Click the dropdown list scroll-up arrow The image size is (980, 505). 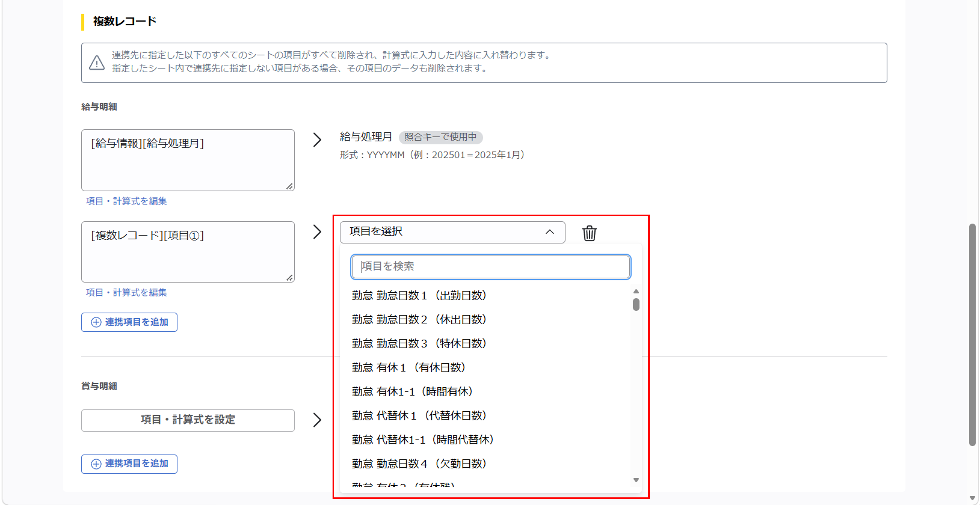tap(636, 291)
